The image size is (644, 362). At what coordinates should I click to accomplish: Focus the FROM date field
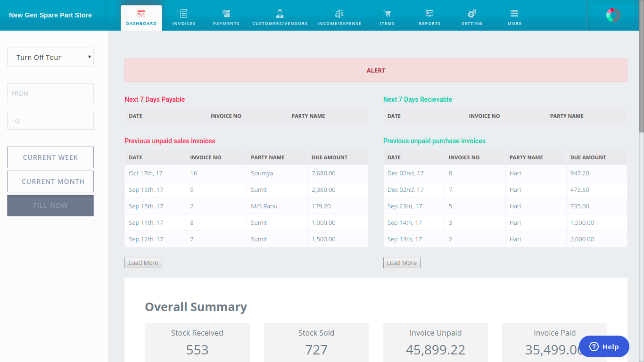50,93
